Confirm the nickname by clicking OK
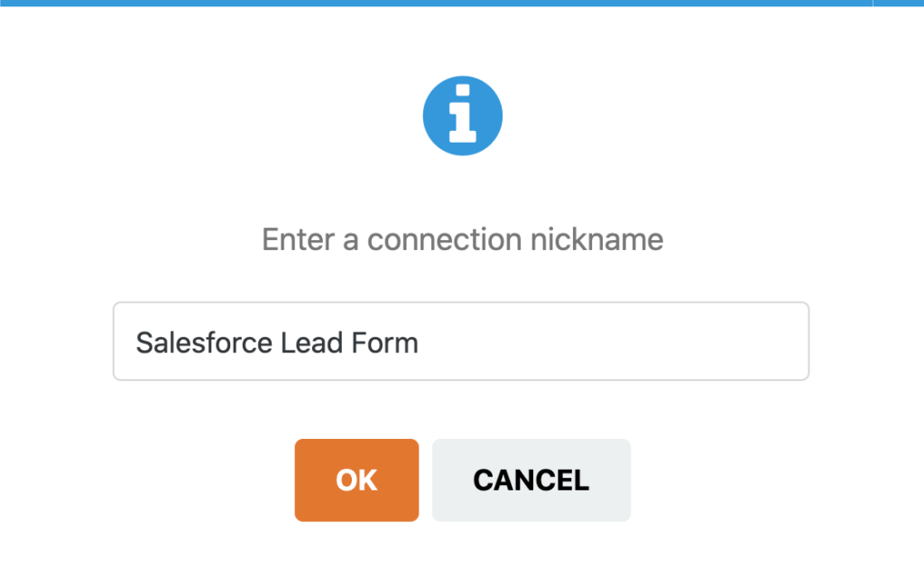The width and height of the screenshot is (924, 578). 356,480
